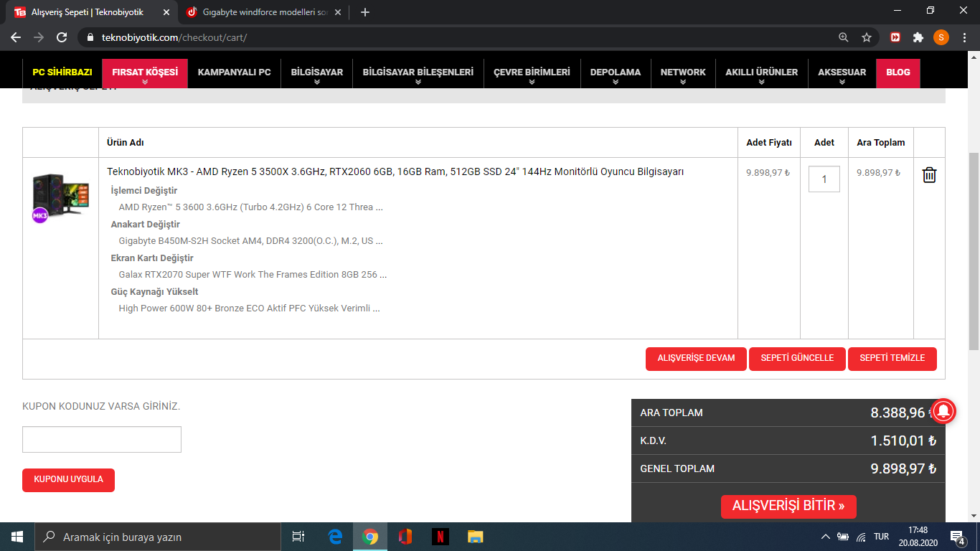This screenshot has width=980, height=551.
Task: Expand AKILLI ÜRÜNLER menu
Action: (x=761, y=73)
